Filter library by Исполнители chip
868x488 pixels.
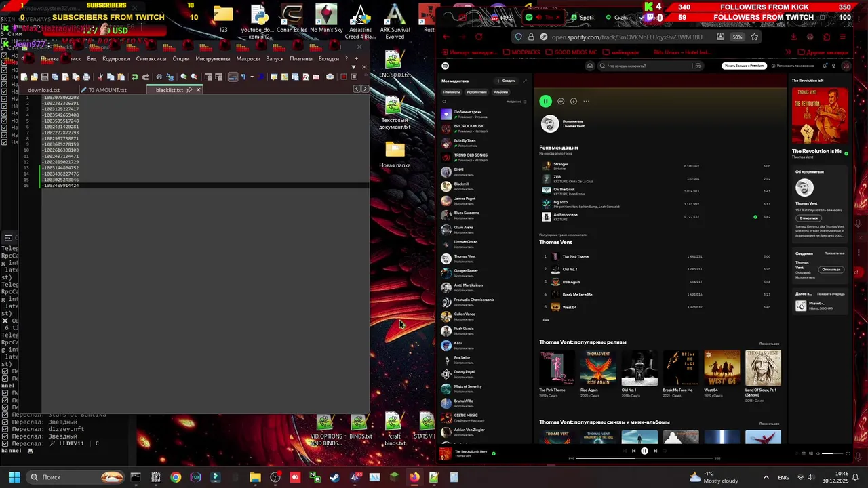[476, 91]
